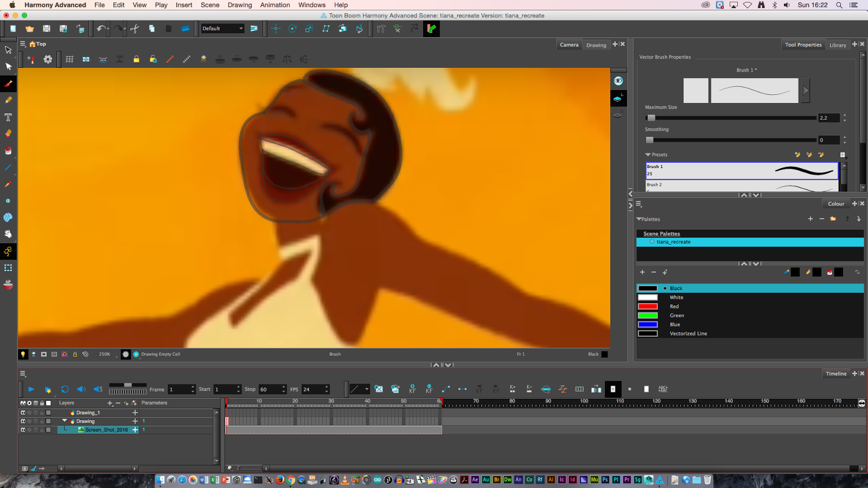Open the Colour view hamburger menu

tap(639, 204)
